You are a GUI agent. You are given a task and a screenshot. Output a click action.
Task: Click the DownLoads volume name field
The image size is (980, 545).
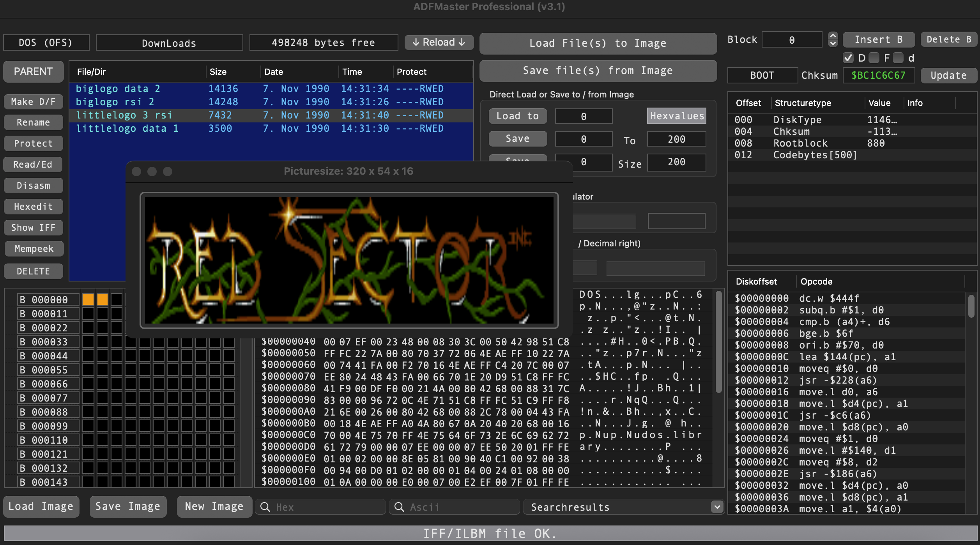[169, 43]
